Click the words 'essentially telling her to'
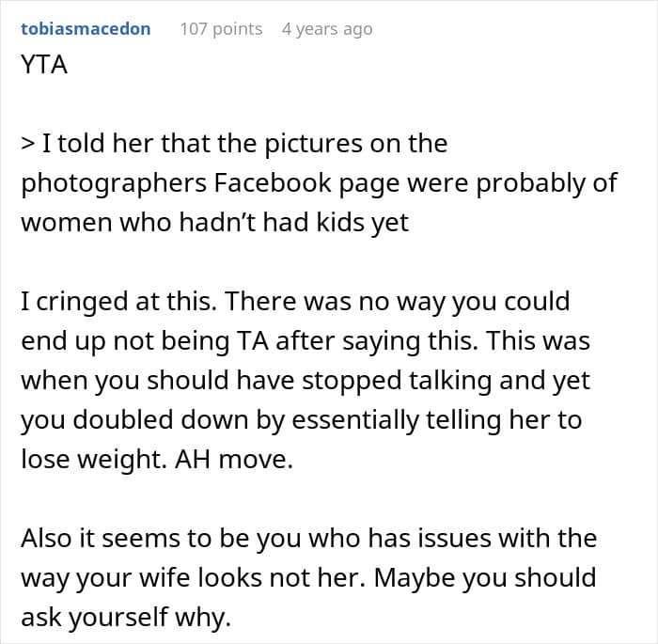The width and height of the screenshot is (658, 644). click(x=437, y=420)
